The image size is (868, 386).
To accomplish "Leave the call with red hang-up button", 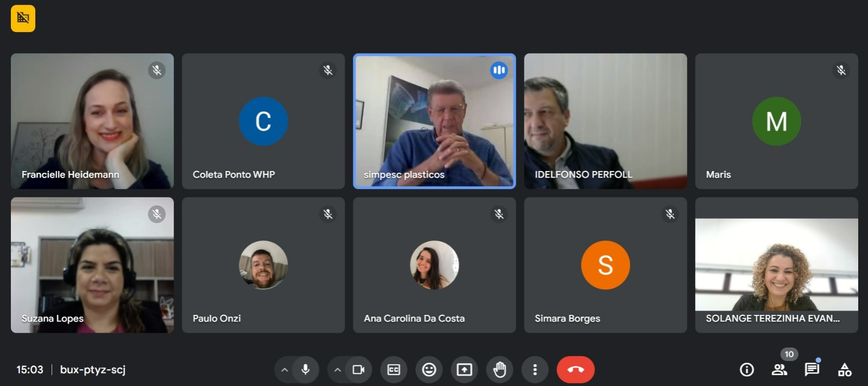I will click(x=575, y=370).
